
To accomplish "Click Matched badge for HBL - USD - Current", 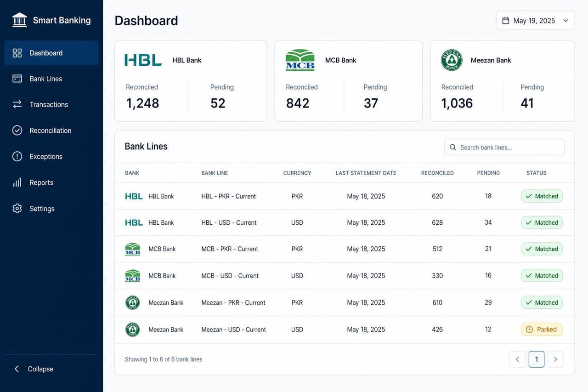I will 542,222.
